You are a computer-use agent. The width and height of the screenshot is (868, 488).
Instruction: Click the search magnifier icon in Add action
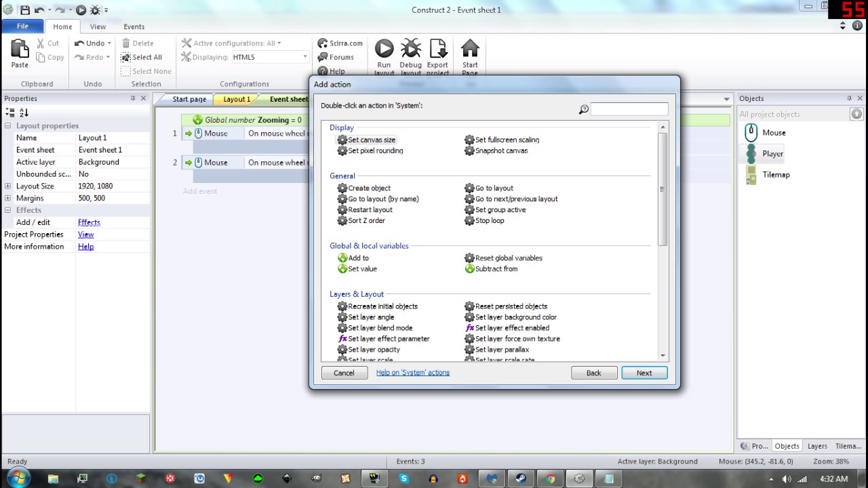click(x=583, y=109)
